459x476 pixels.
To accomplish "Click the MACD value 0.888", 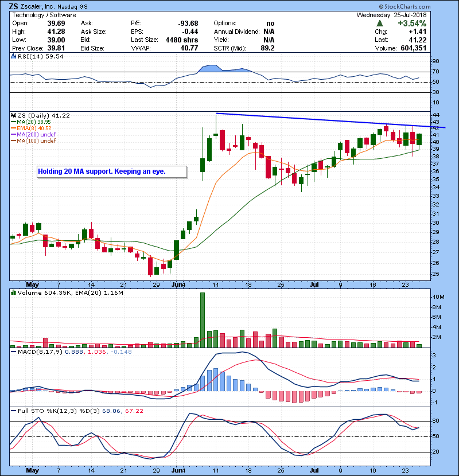I will click(74, 352).
